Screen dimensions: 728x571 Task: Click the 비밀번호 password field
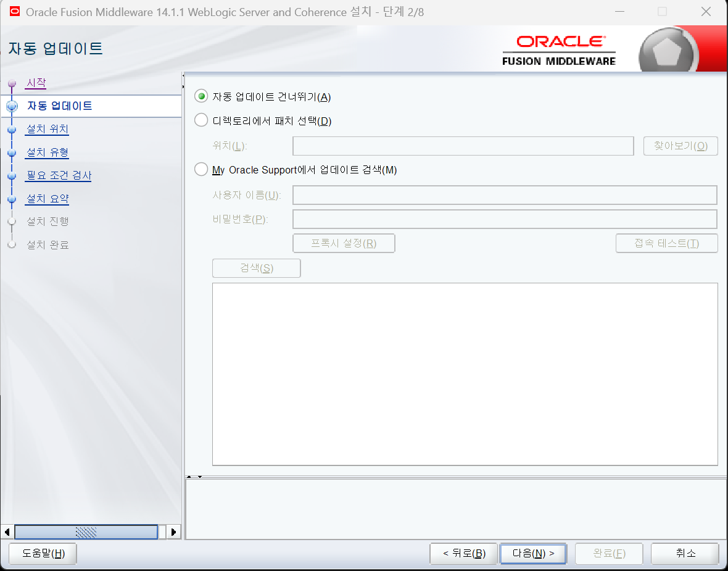(x=505, y=219)
